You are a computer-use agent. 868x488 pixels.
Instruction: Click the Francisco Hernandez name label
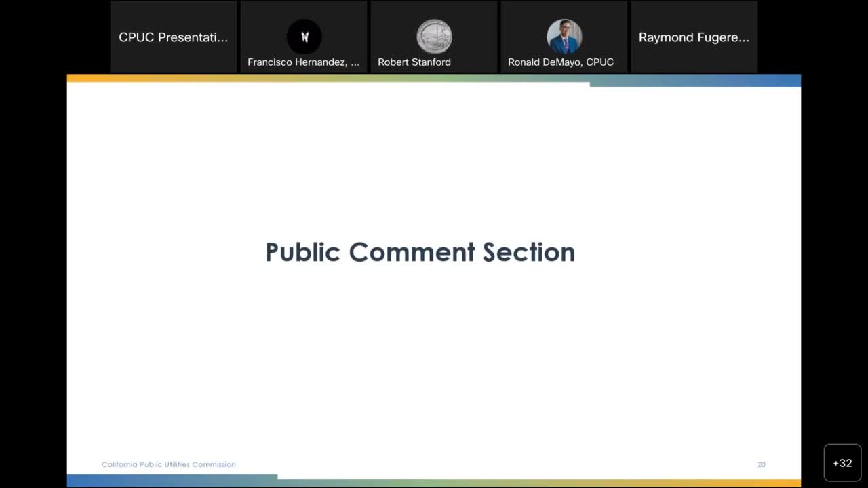pyautogui.click(x=303, y=62)
